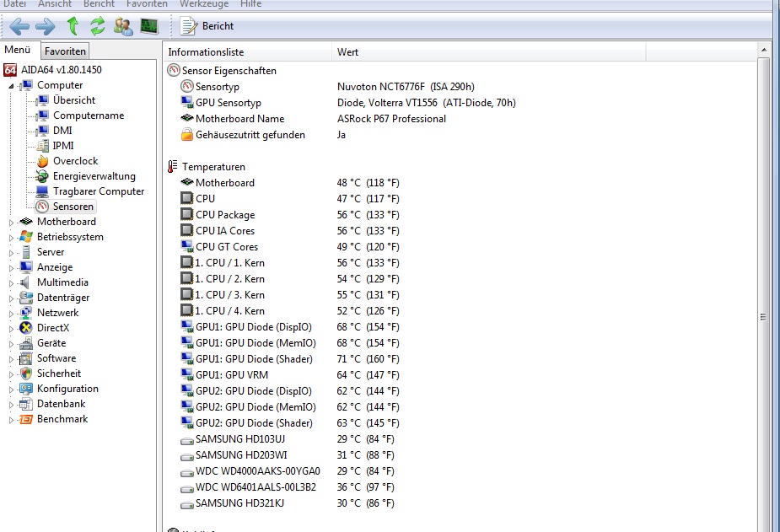The image size is (780, 532).
Task: Click the Temperaturen thermometer icon
Action: [173, 167]
